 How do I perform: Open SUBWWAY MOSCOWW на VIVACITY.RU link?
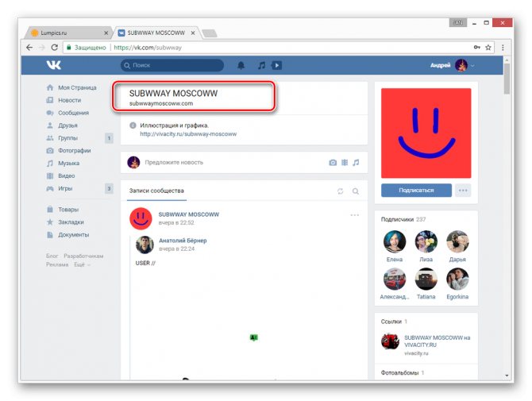(437, 341)
